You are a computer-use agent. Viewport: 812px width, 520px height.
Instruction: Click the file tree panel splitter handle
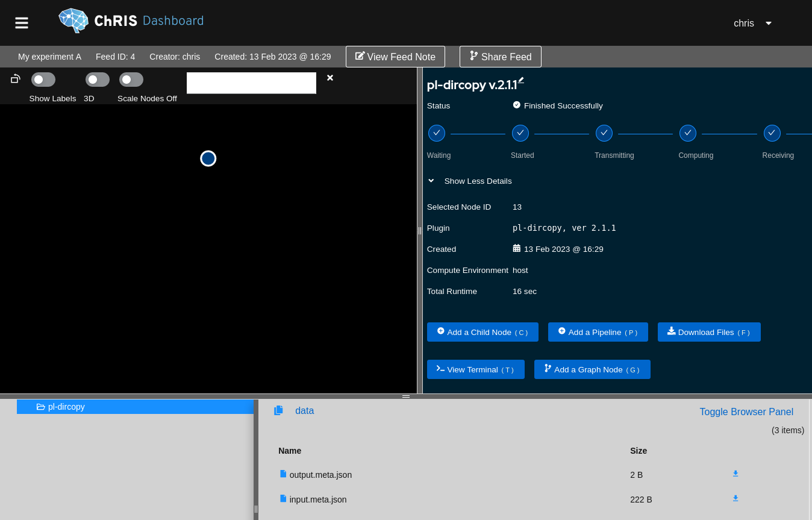click(256, 509)
